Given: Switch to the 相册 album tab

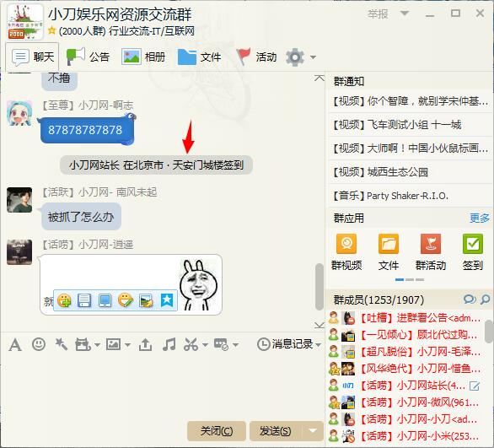Looking at the screenshot, I should click(x=143, y=57).
